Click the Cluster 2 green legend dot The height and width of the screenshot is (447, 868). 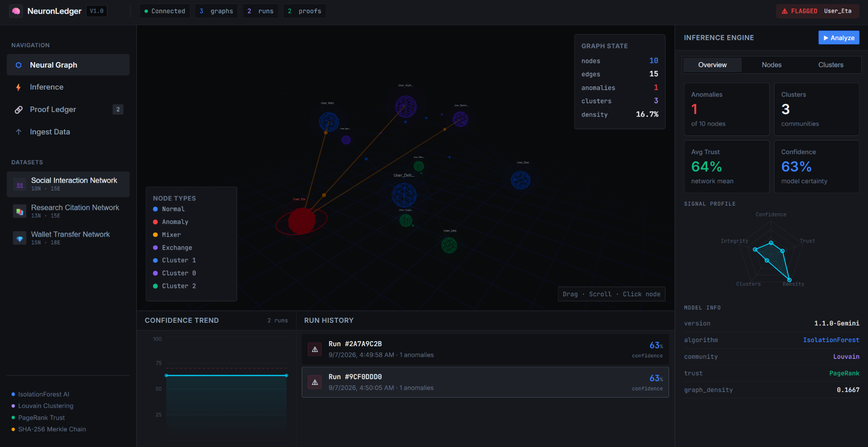[x=155, y=286]
